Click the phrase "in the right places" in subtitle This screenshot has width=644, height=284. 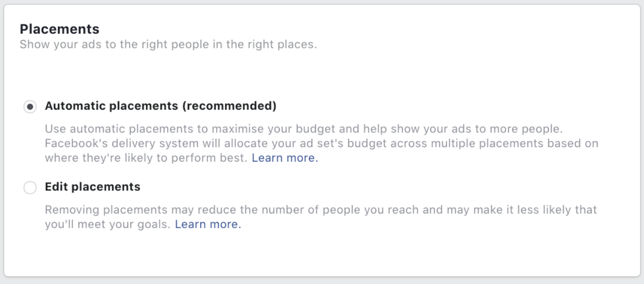click(271, 44)
